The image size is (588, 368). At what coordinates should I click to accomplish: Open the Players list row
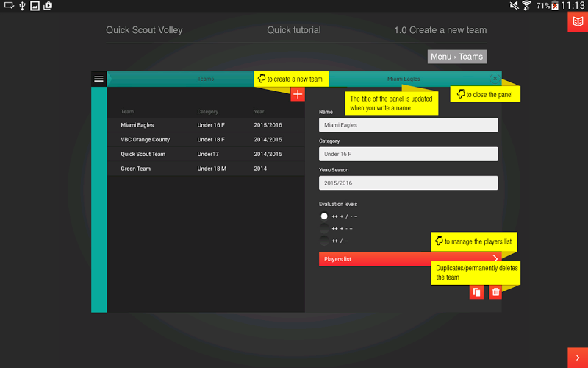410,259
